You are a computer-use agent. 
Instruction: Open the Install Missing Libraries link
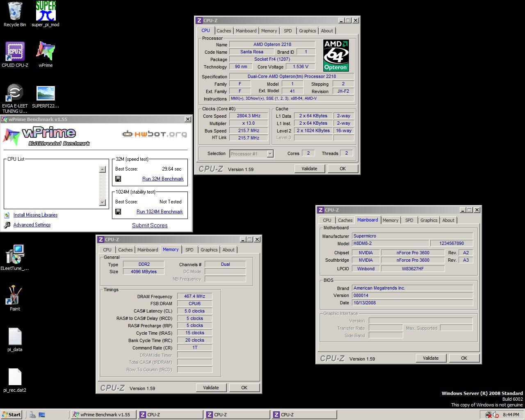pyautogui.click(x=35, y=215)
